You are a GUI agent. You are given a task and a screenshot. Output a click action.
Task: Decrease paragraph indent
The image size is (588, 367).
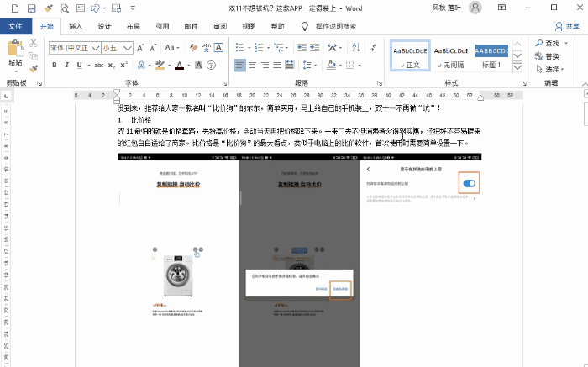point(302,47)
